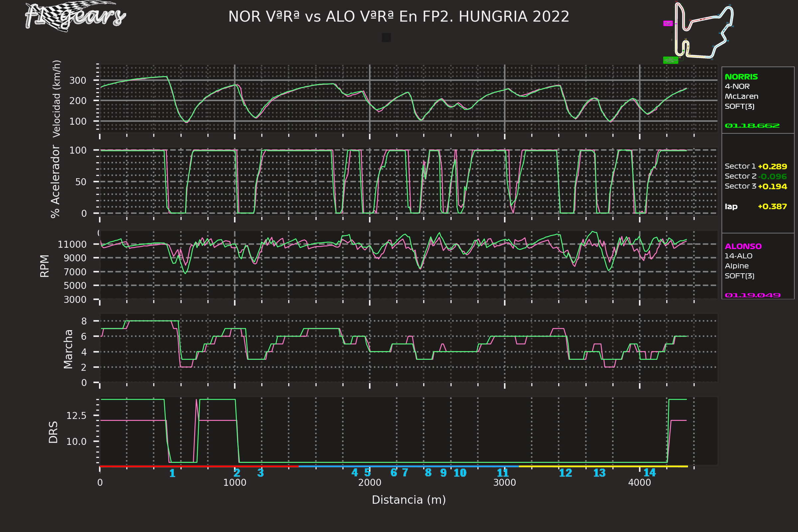Click the Sector 2 delta -0.096 value

[772, 177]
